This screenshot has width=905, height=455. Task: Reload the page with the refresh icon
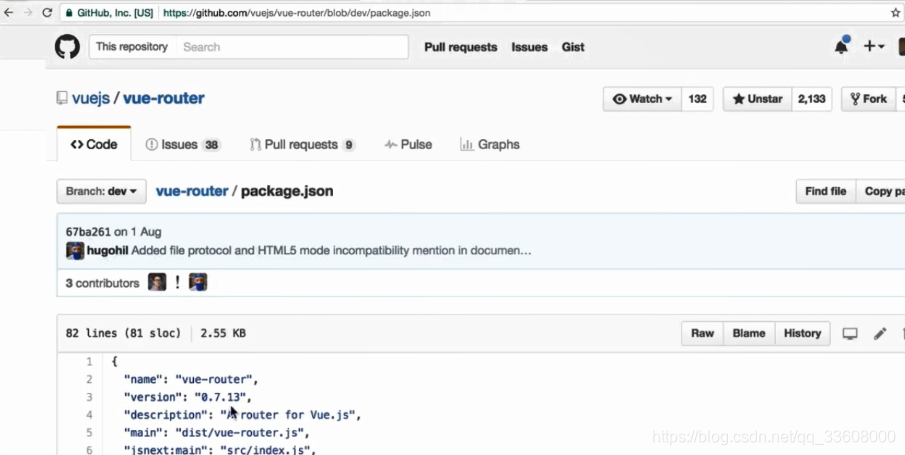pos(47,13)
